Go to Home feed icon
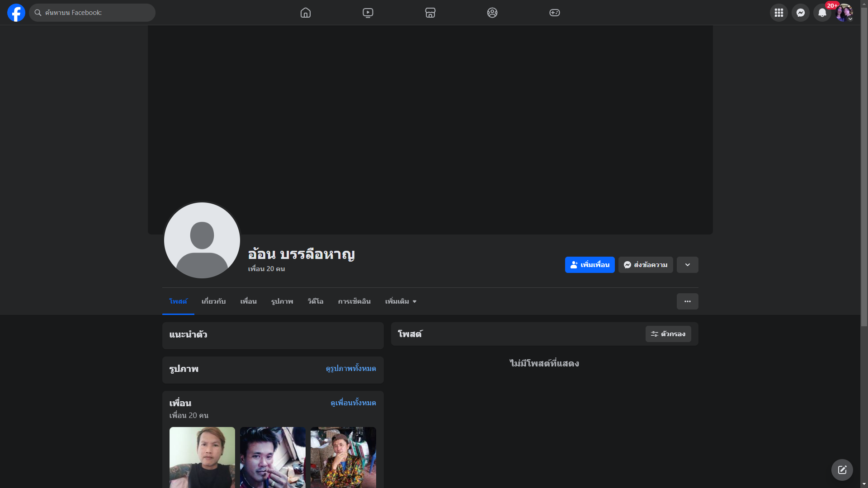The height and width of the screenshot is (488, 868). pos(306,13)
